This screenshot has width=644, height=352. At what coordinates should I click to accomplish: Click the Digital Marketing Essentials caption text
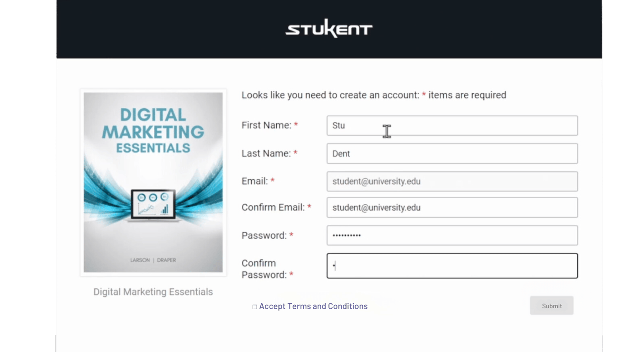pos(153,292)
